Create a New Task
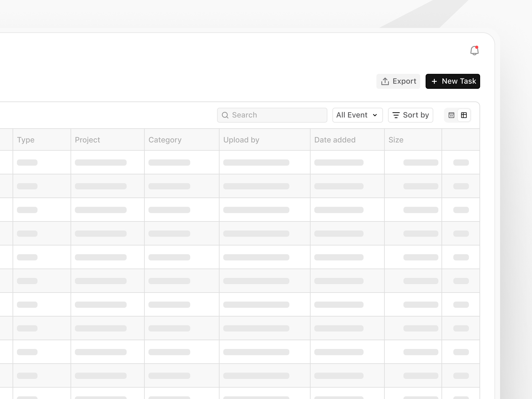 point(453,81)
